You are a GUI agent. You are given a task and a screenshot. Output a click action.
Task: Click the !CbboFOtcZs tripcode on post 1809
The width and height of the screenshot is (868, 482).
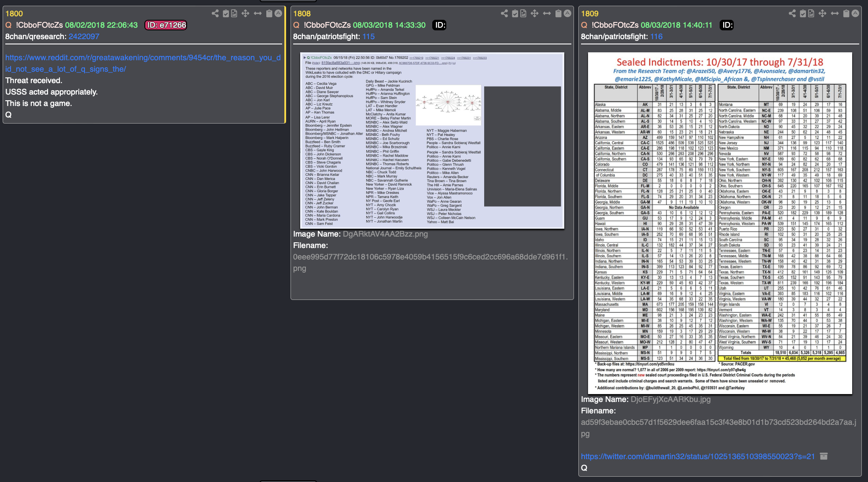[615, 25]
